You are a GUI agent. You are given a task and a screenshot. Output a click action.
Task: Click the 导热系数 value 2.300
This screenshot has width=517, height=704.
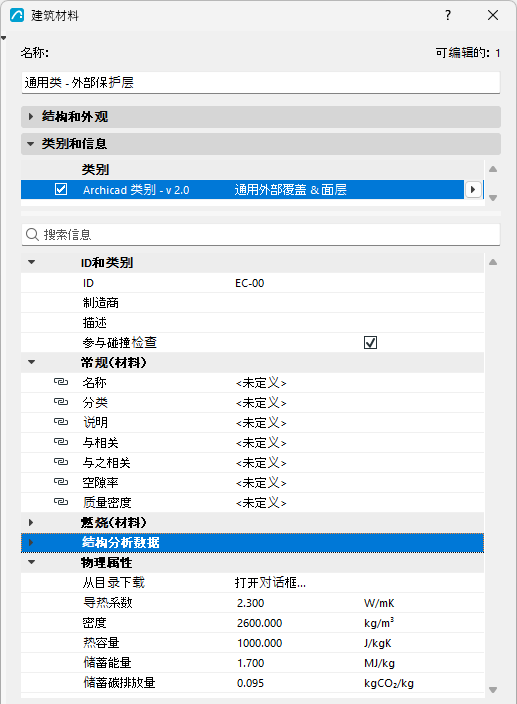coord(250,603)
